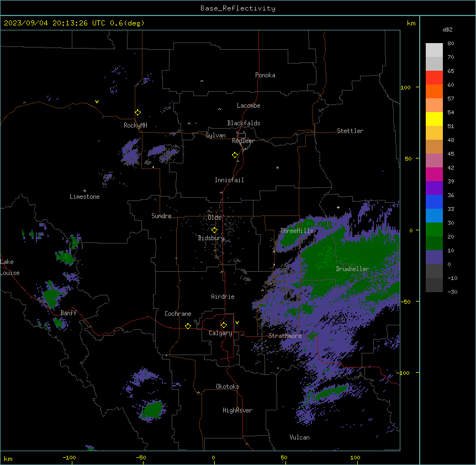Click the yellow V marker northeast of Calgary
Image resolution: width=476 pixels, height=465 pixels.
[237, 323]
